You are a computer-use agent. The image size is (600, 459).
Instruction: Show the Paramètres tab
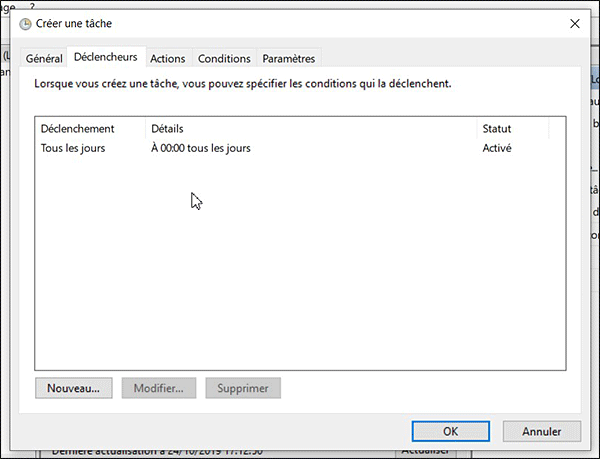point(288,59)
